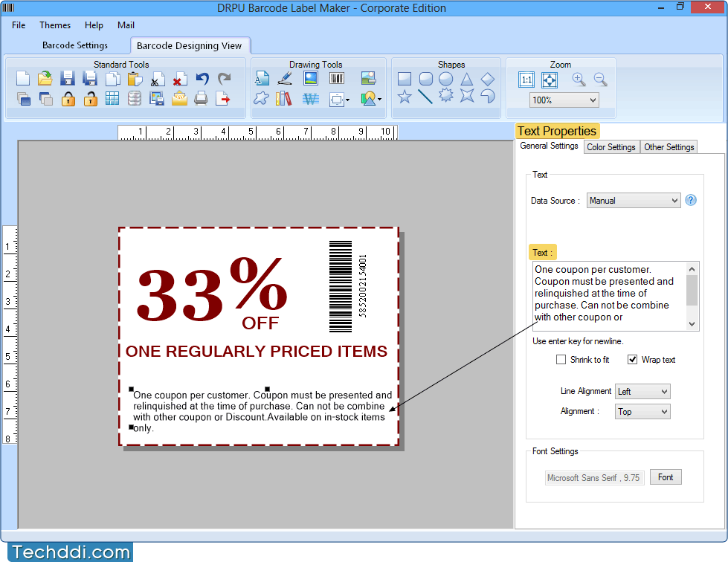Show the grid using grid icon

coord(112,98)
